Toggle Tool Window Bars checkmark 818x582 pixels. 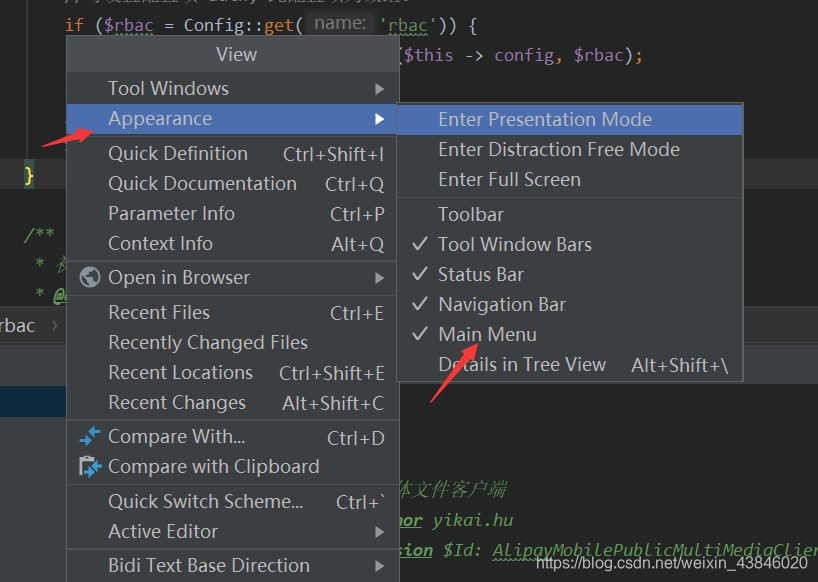pyautogui.click(x=420, y=244)
